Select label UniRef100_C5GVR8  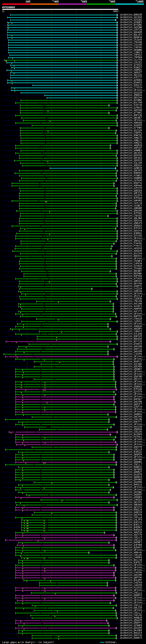(x=131, y=42)
